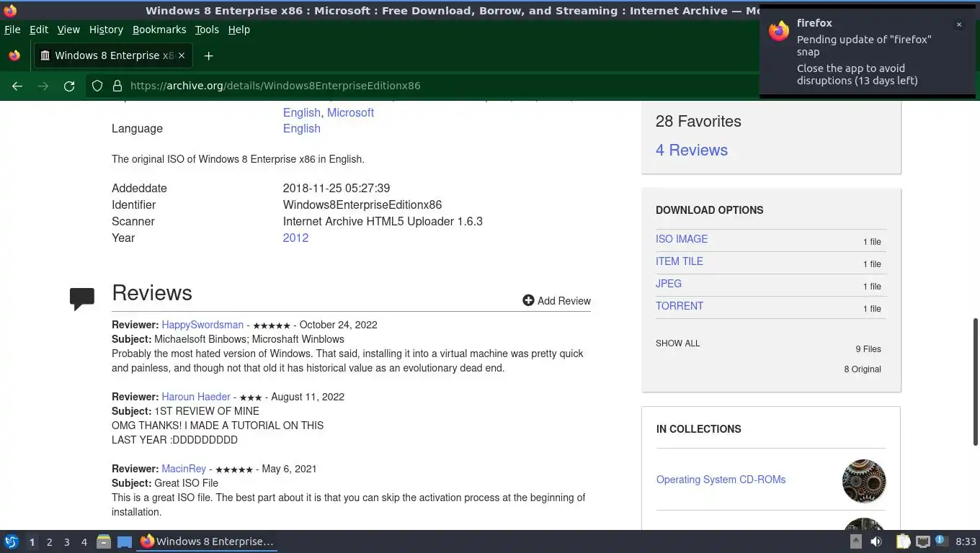Click the Language English link
Viewport: 980px width, 553px height.
[x=301, y=128]
